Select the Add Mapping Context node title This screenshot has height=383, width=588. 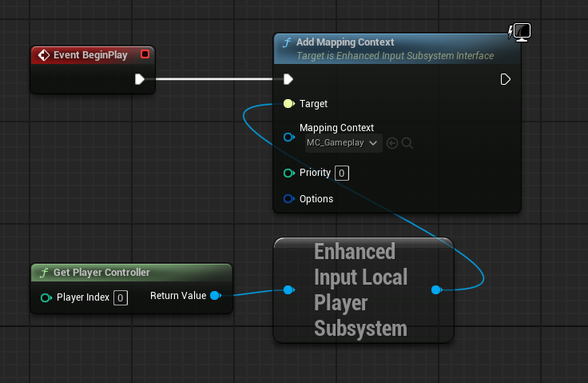point(346,42)
